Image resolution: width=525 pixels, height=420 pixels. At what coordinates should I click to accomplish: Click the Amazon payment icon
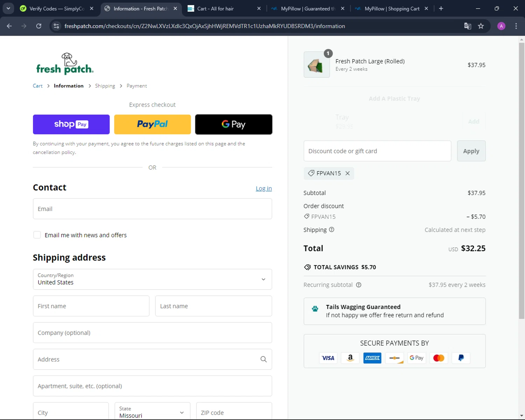[x=350, y=358]
